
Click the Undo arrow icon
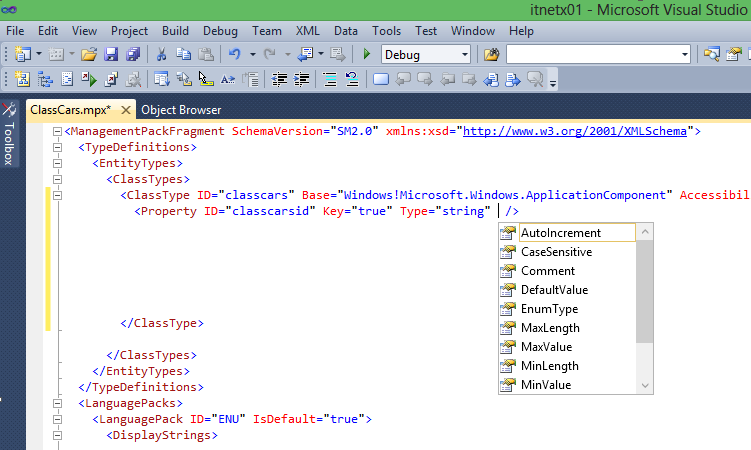click(234, 54)
